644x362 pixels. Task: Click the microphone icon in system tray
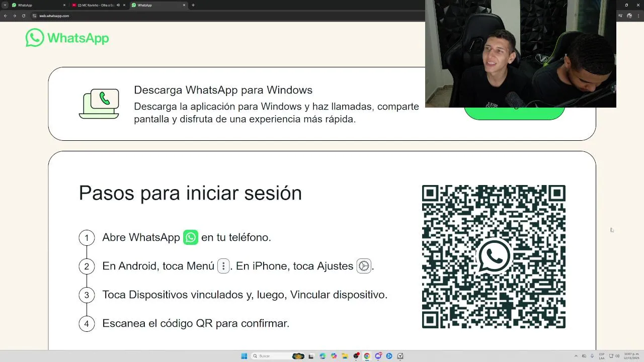click(592, 356)
